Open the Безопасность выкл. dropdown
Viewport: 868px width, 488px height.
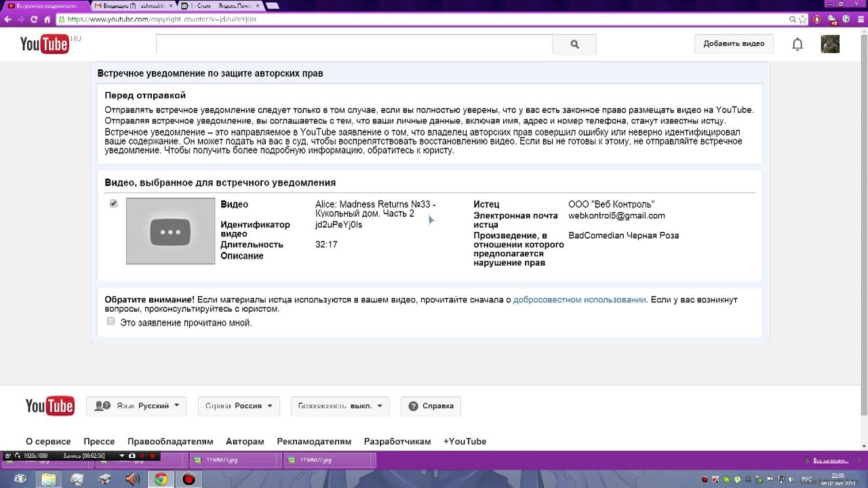(340, 406)
